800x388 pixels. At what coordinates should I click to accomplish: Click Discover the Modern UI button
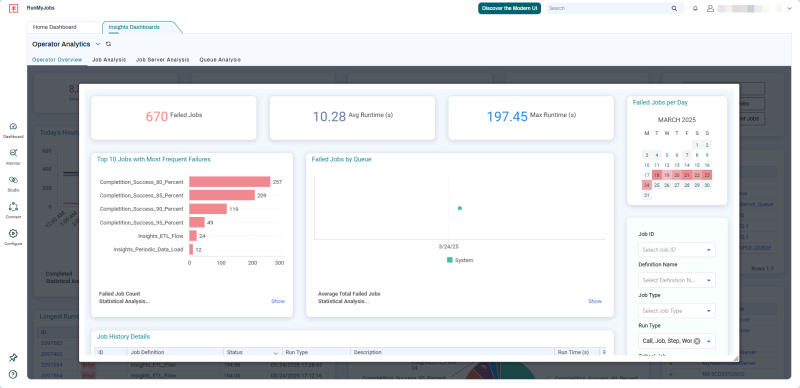(509, 9)
